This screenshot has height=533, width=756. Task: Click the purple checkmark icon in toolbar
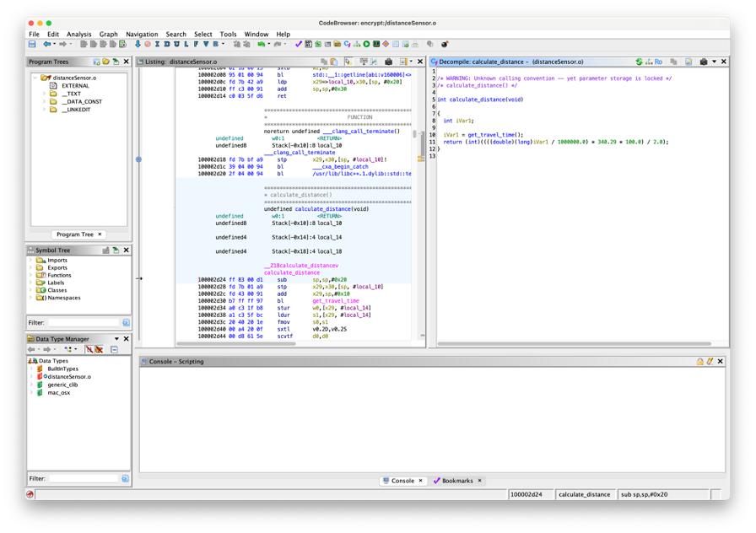click(x=298, y=44)
